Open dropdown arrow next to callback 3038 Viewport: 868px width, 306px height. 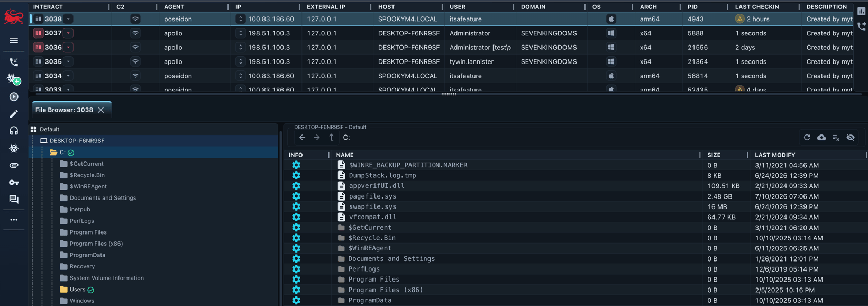68,19
